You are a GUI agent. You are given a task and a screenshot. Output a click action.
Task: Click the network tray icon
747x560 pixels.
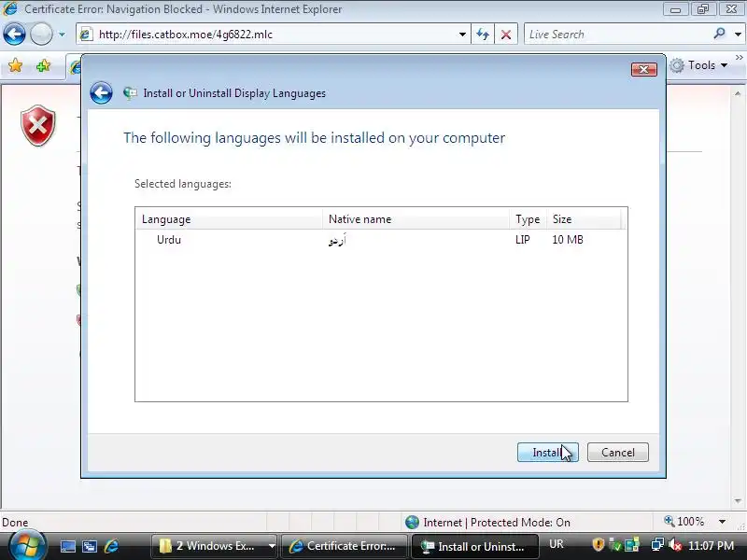pos(657,545)
